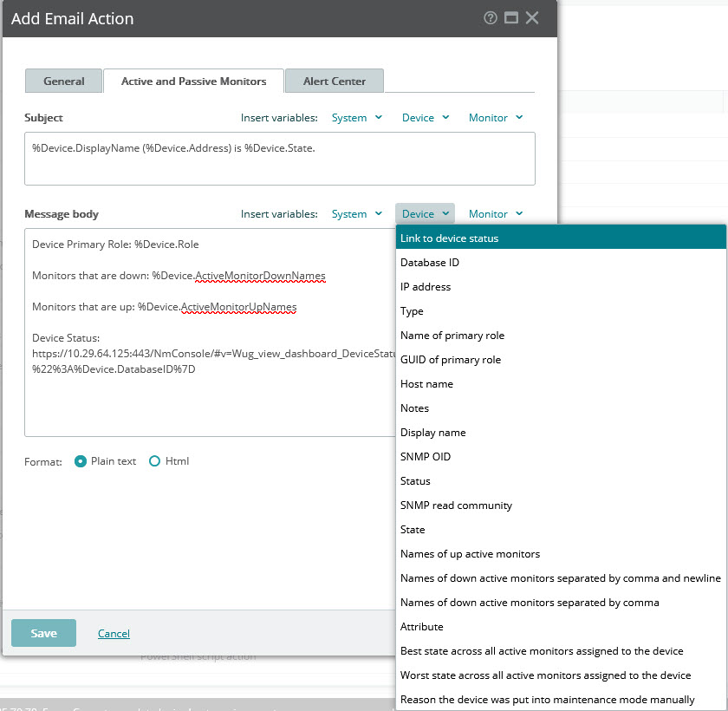Choose the Attribute variable
Image resolution: width=728 pixels, height=711 pixels.
[x=561, y=627]
